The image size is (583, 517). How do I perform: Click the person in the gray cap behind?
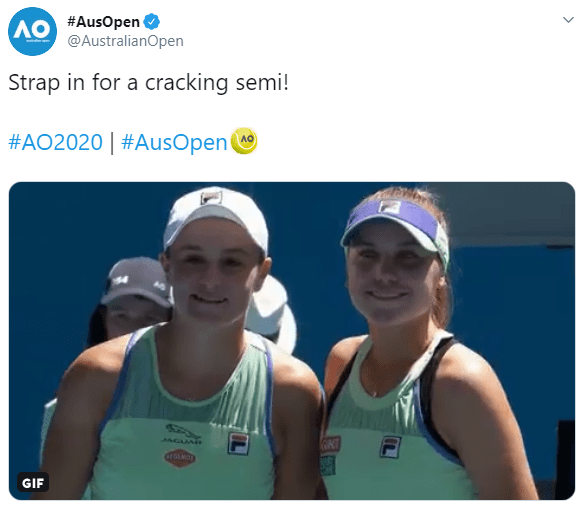click(x=130, y=298)
